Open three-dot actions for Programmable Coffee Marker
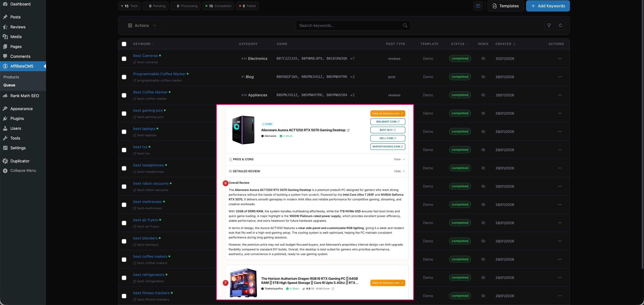Screen dimensions: 644x305 (x=560, y=77)
